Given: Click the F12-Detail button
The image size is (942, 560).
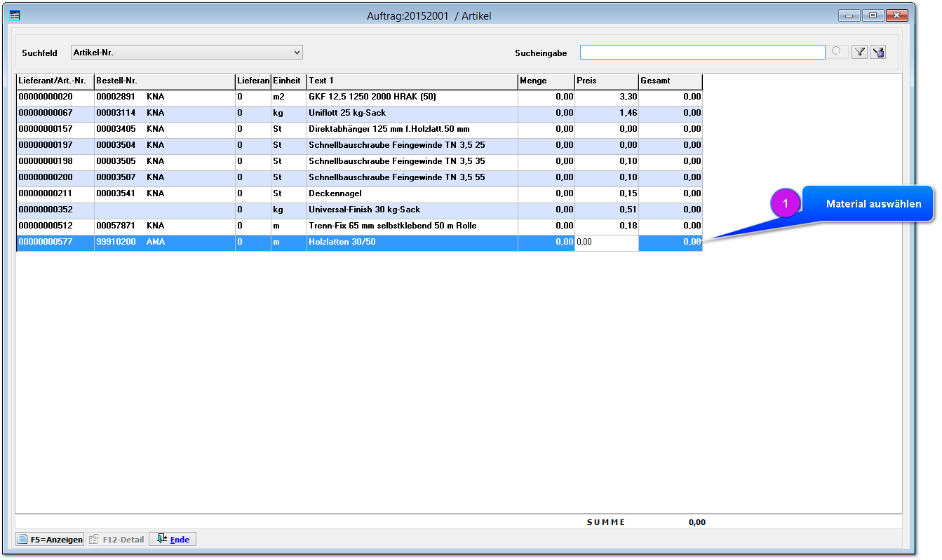Looking at the screenshot, I should (116, 539).
